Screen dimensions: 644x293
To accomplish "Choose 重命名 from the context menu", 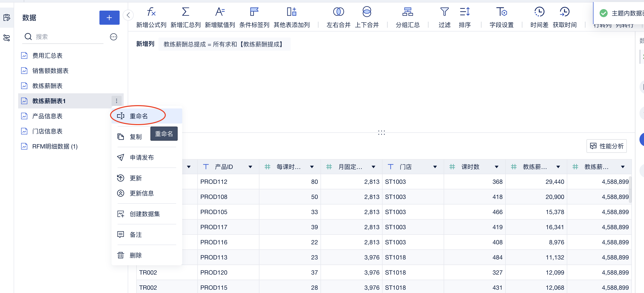I will coord(139,116).
